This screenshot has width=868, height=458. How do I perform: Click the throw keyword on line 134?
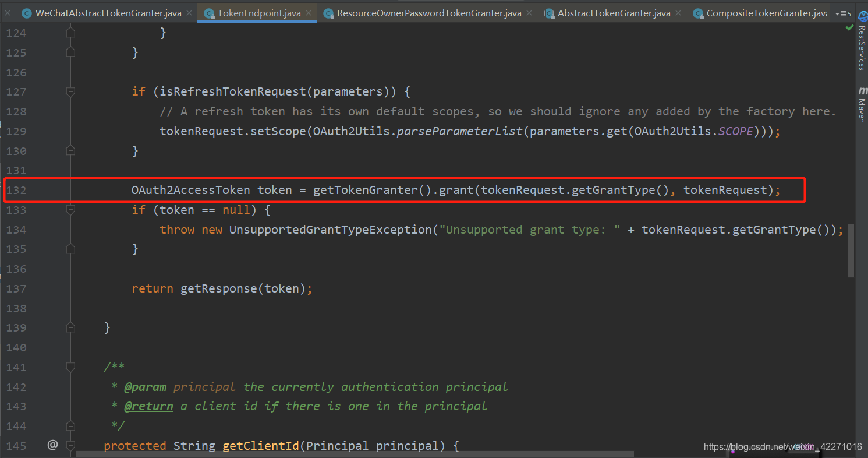177,230
